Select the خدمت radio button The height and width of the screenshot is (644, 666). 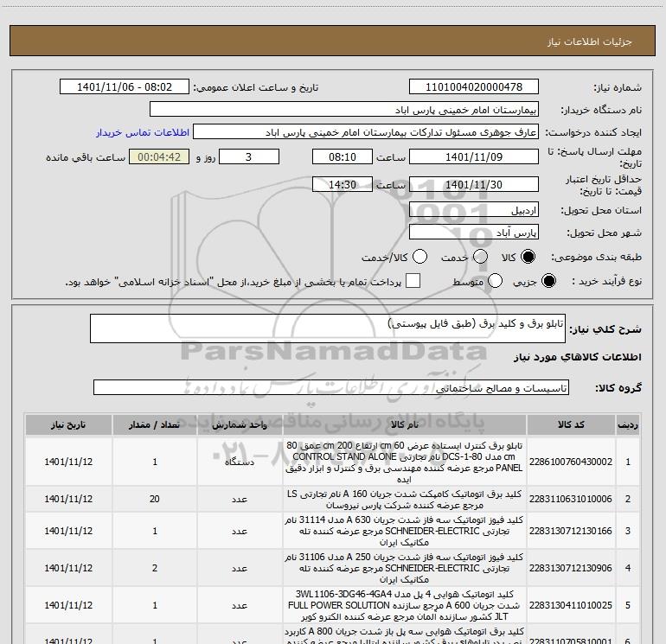pos(480,257)
